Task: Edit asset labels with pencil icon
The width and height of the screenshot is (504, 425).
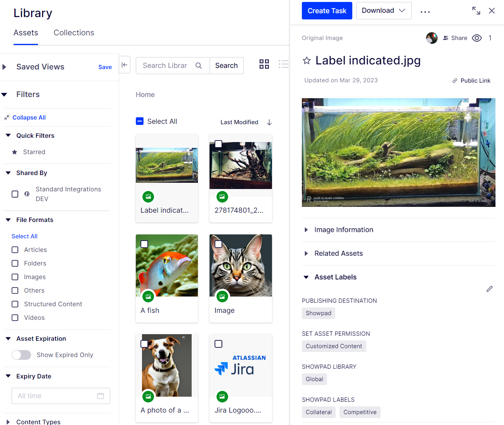Action: coord(490,289)
